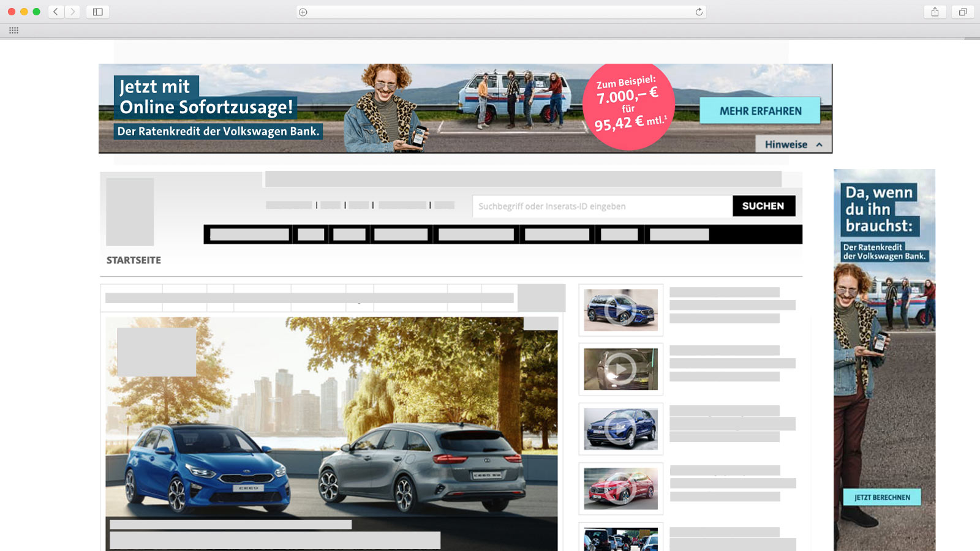Click 'Der Ratenkredit der Volkswagen Bank.' banner text
The height and width of the screenshot is (551, 980).
pos(218,131)
